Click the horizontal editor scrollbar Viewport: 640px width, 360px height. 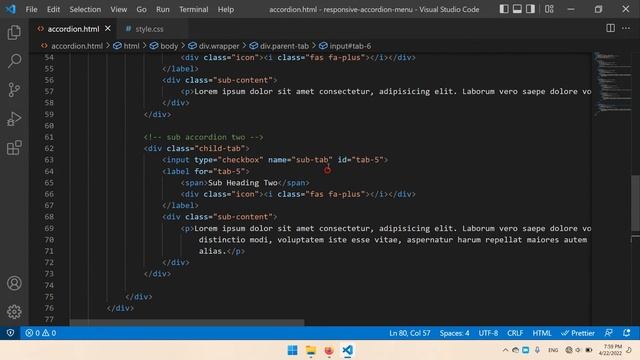(x=187, y=322)
